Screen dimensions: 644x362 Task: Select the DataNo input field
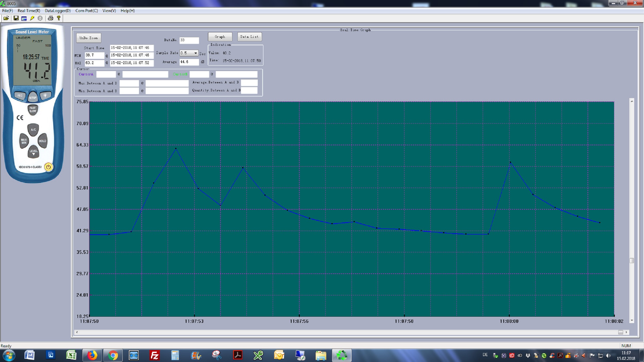tap(189, 40)
